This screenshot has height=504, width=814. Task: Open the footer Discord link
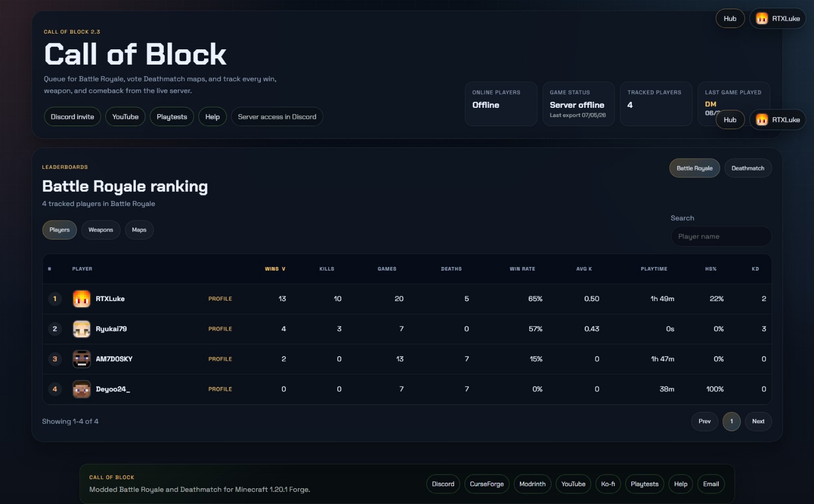443,484
